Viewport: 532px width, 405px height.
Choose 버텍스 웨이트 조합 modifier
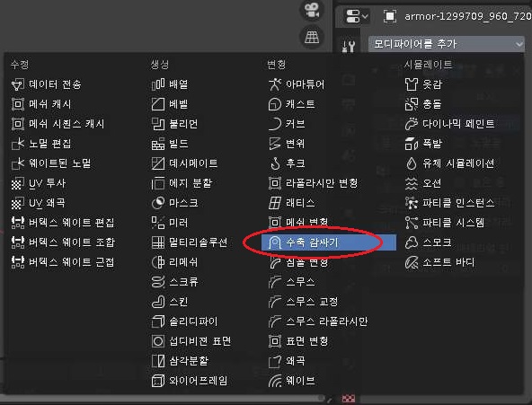(x=64, y=242)
